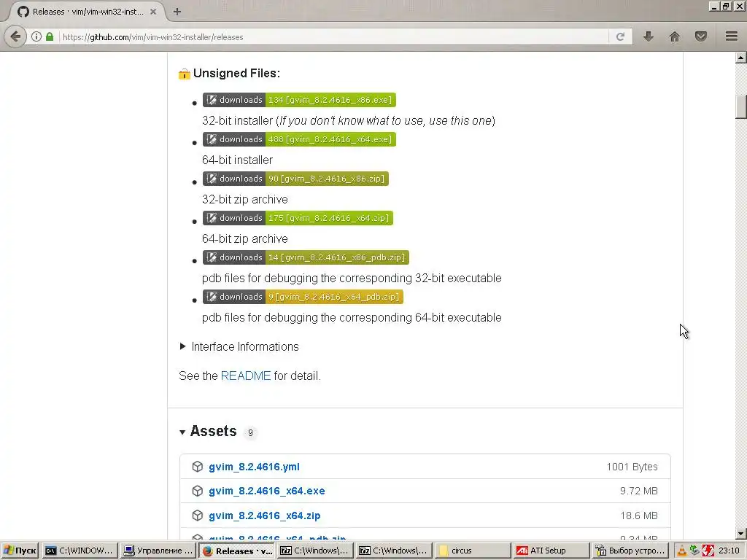Click the scrollbar down arrow
Image resolution: width=747 pixels, height=560 pixels.
[x=741, y=534]
